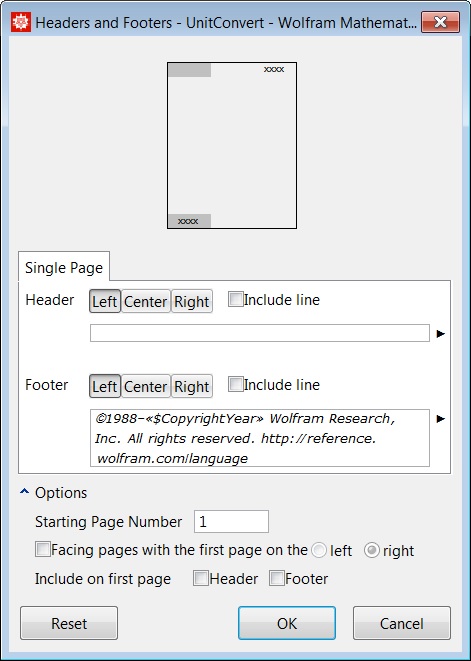Screen dimensions: 471x661
Task: Click the bottom-left xxxx footer preview region
Action: (x=189, y=221)
